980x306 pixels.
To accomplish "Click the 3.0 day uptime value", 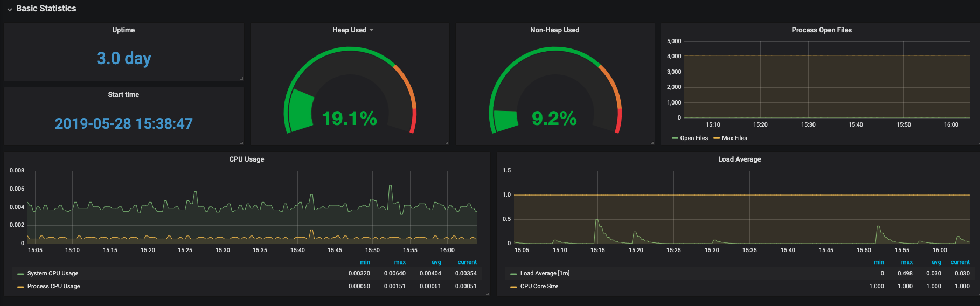I will 124,58.
